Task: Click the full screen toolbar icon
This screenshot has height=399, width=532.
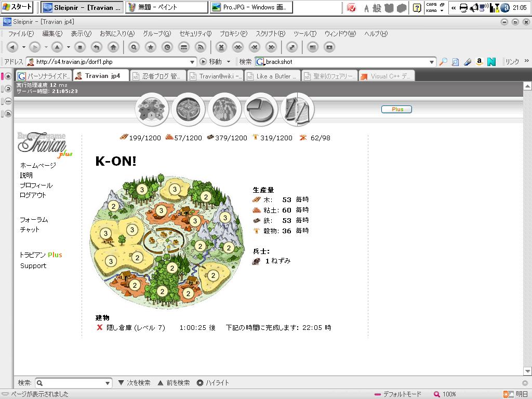Action: click(292, 47)
